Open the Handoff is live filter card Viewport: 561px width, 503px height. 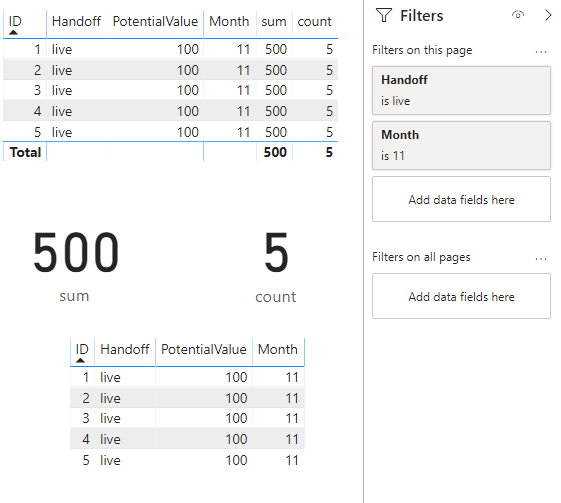461,91
